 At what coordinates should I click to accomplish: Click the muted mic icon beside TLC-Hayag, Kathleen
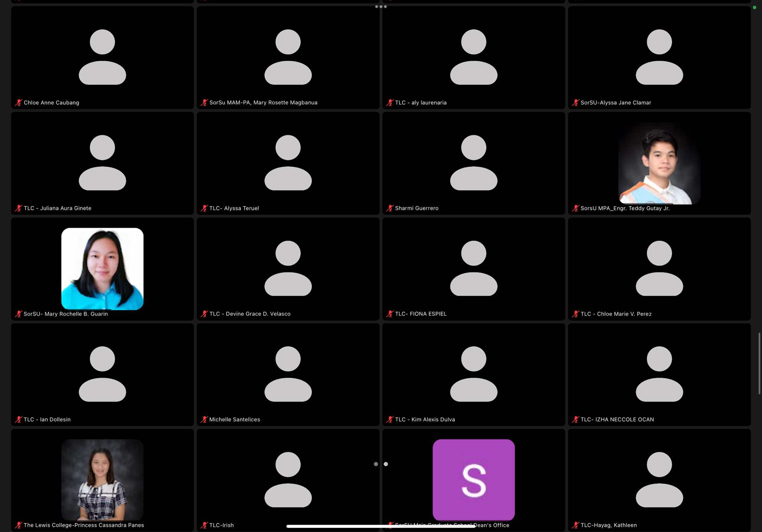(575, 525)
